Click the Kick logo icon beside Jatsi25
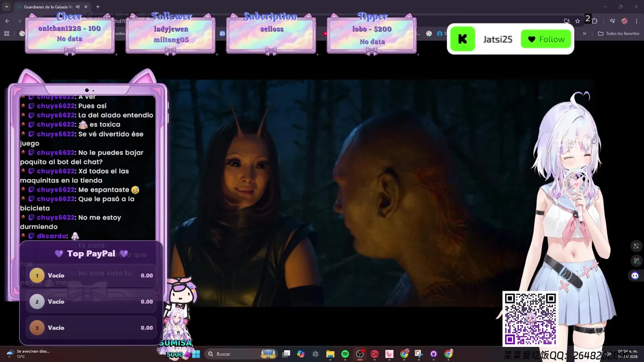This screenshot has height=362, width=644. tap(462, 39)
